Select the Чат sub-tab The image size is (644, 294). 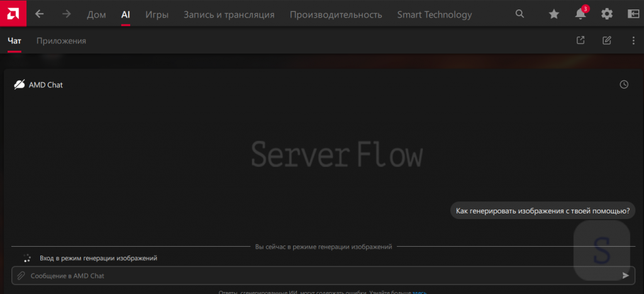pyautogui.click(x=14, y=41)
